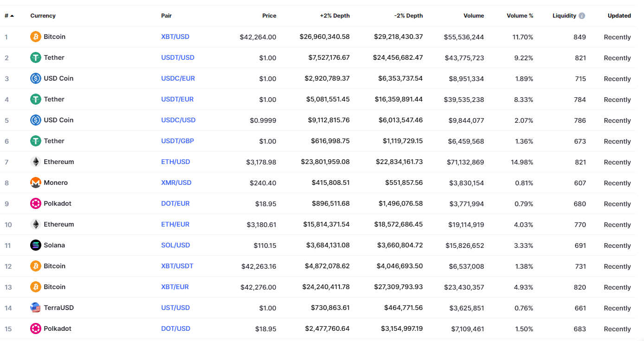Sort table by Volume header

click(x=474, y=16)
